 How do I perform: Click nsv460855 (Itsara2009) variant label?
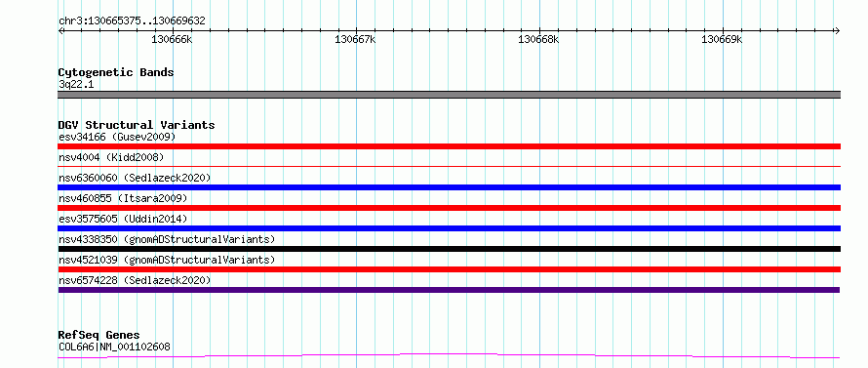pos(123,198)
